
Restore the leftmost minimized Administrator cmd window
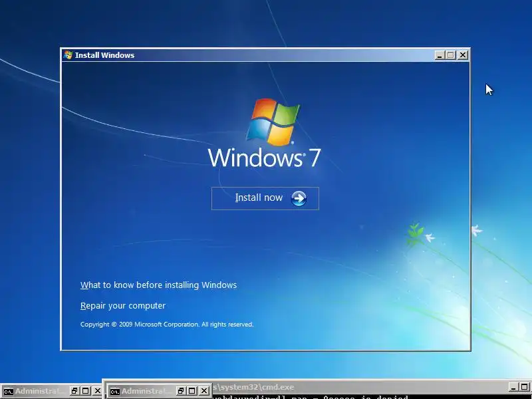74,391
